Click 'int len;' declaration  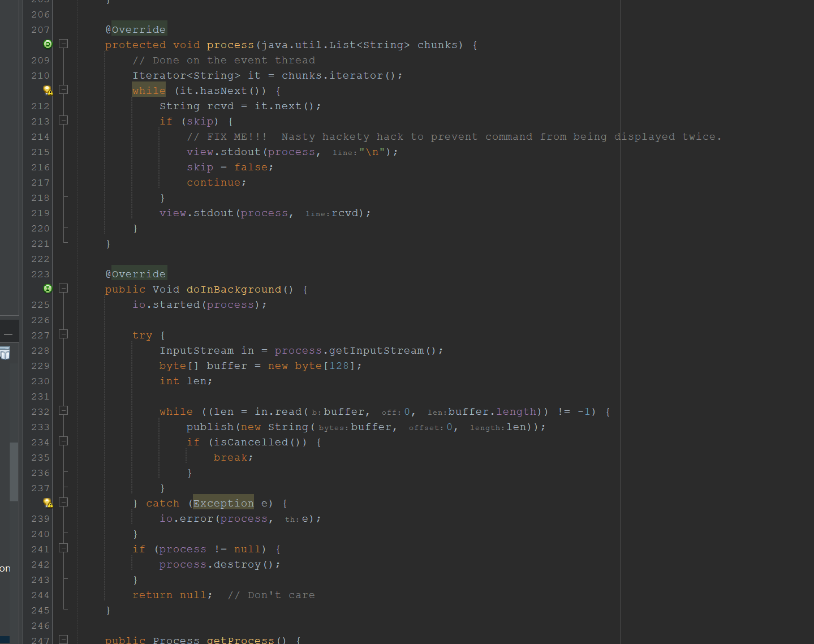(186, 381)
